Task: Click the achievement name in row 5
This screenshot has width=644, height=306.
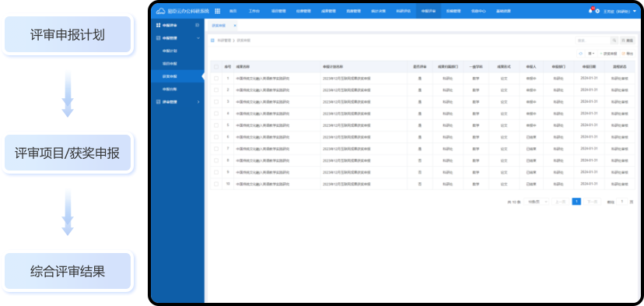Action: (263, 125)
